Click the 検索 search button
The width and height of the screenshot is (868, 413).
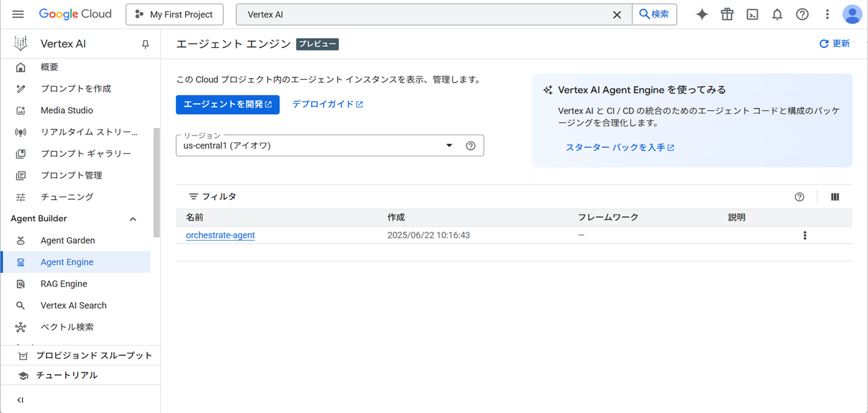[x=654, y=14]
